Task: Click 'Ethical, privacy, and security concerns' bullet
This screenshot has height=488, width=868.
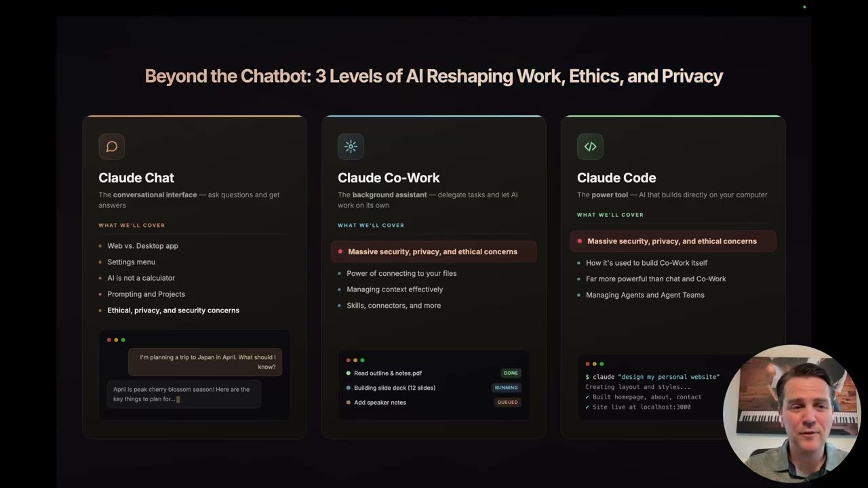Action: coord(173,310)
